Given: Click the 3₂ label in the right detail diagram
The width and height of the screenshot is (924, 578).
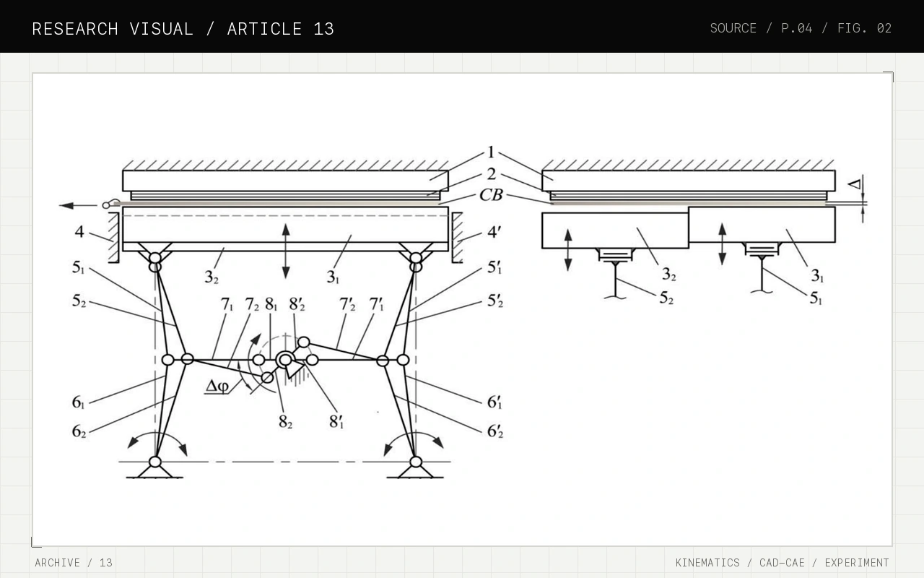Looking at the screenshot, I should click(669, 275).
